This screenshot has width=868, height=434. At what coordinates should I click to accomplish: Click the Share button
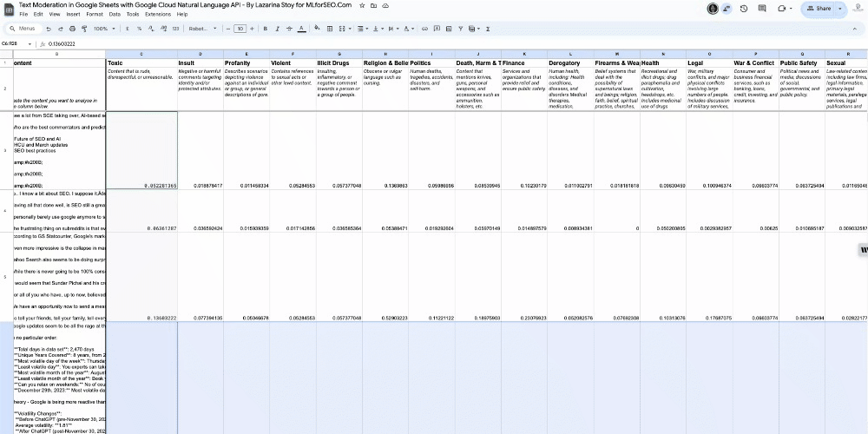(819, 9)
